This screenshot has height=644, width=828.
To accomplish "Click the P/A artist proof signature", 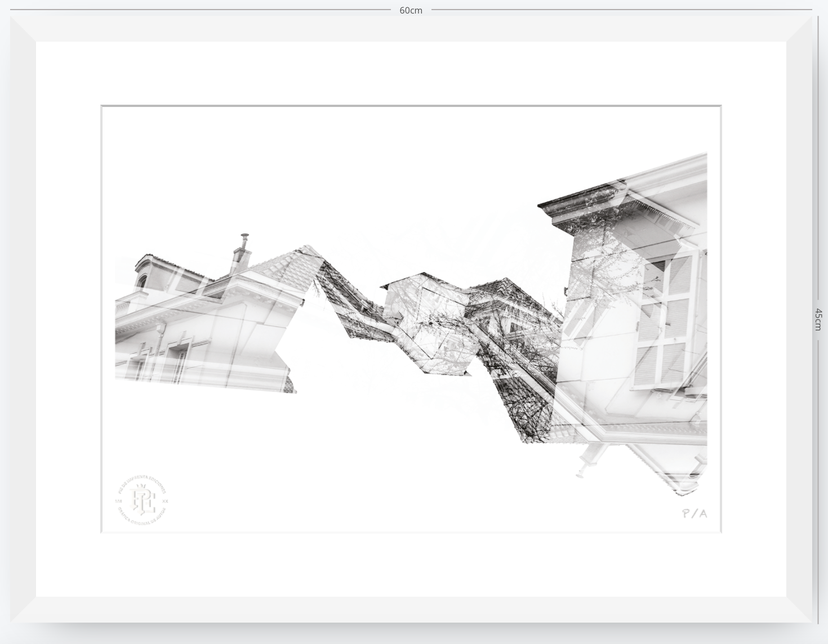I will [x=694, y=513].
